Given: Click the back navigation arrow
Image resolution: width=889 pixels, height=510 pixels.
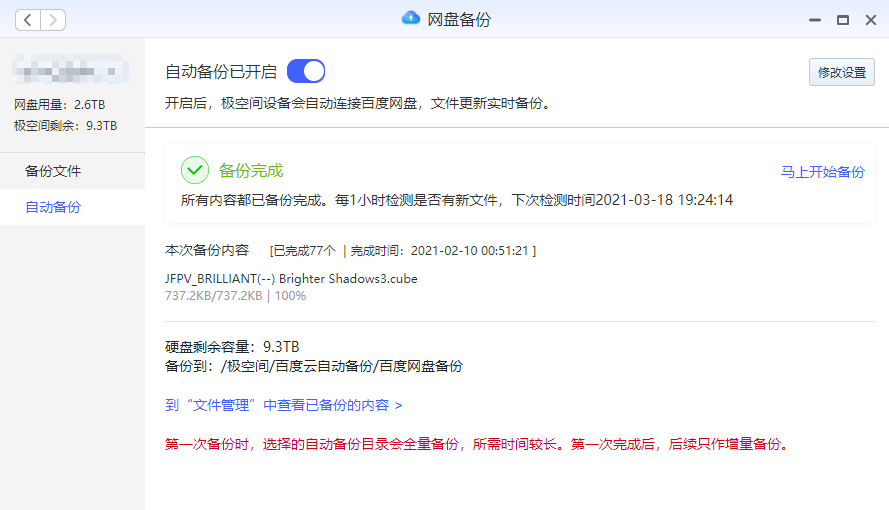Looking at the screenshot, I should [x=28, y=20].
